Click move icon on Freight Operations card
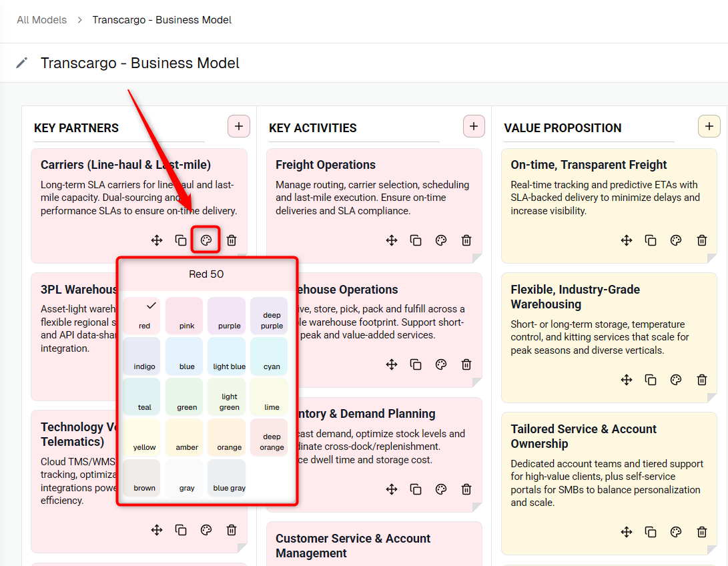This screenshot has height=566, width=728. coord(392,240)
